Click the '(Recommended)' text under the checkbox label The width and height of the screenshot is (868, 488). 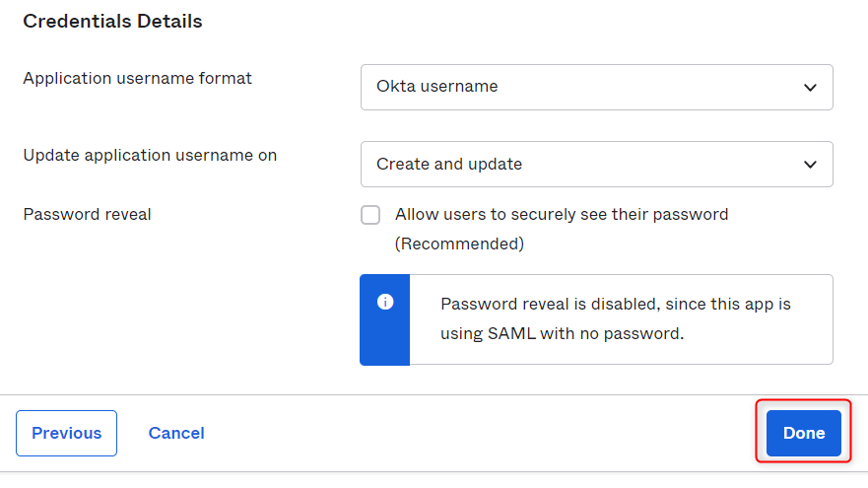(x=459, y=244)
